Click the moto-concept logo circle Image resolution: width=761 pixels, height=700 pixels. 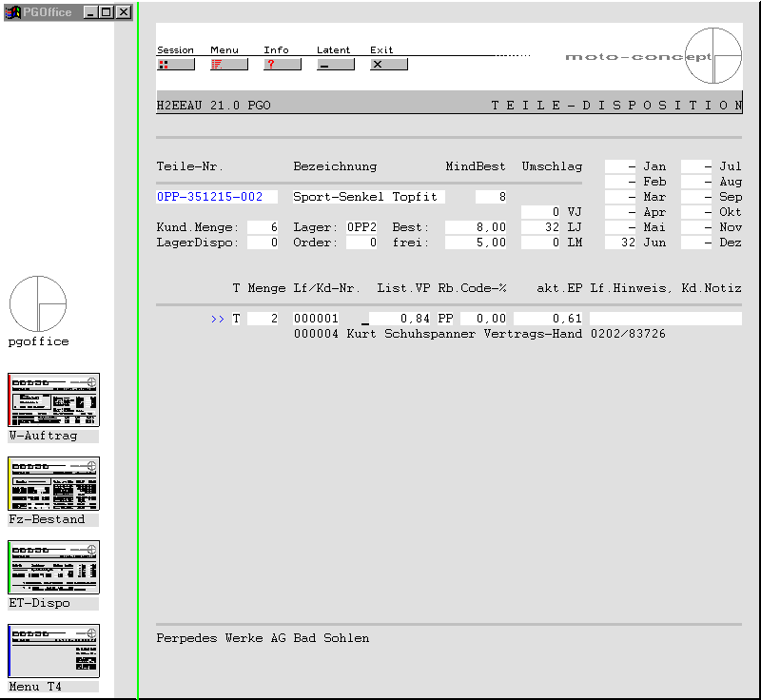click(713, 56)
